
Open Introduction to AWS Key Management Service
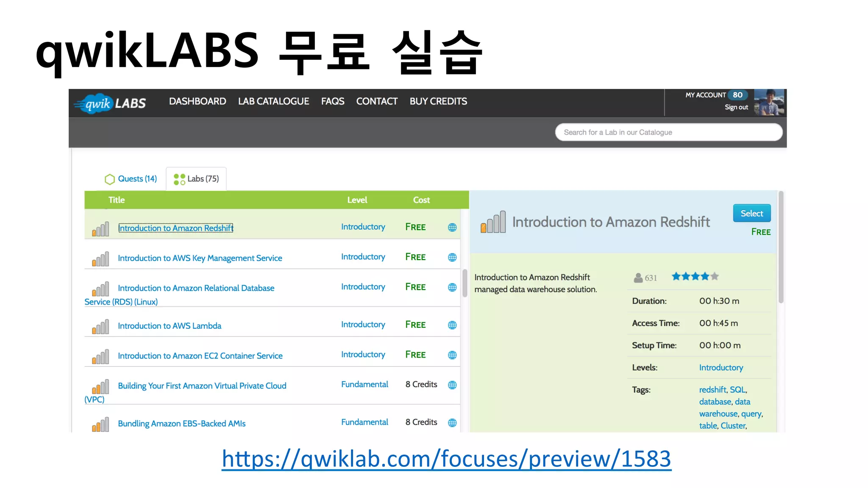pyautogui.click(x=200, y=258)
